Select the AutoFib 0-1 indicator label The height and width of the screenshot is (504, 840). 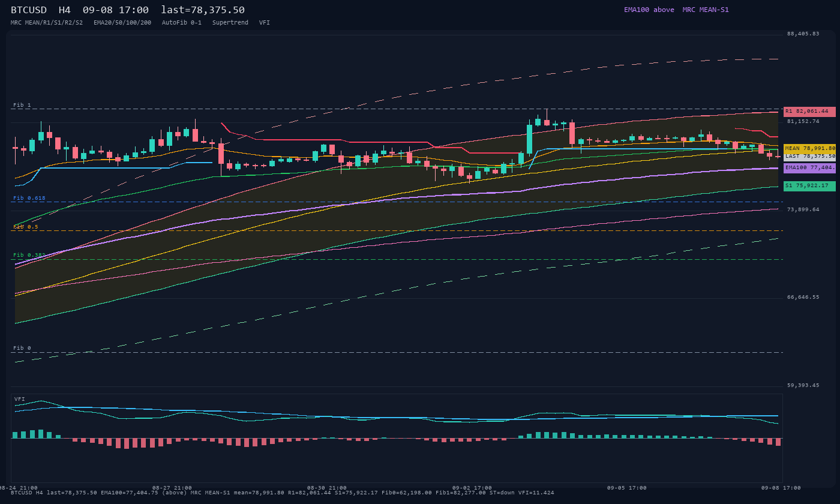[x=182, y=23]
